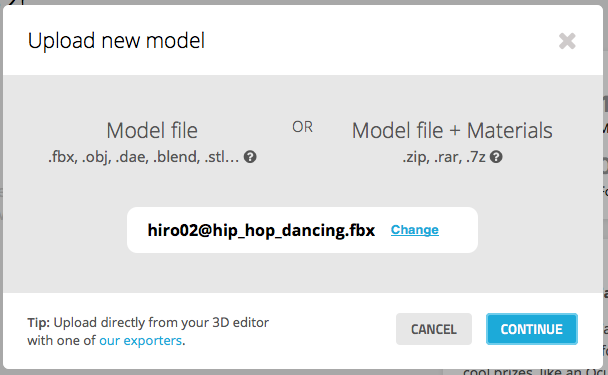The width and height of the screenshot is (608, 375).
Task: Open the our exporters link
Action: point(140,340)
